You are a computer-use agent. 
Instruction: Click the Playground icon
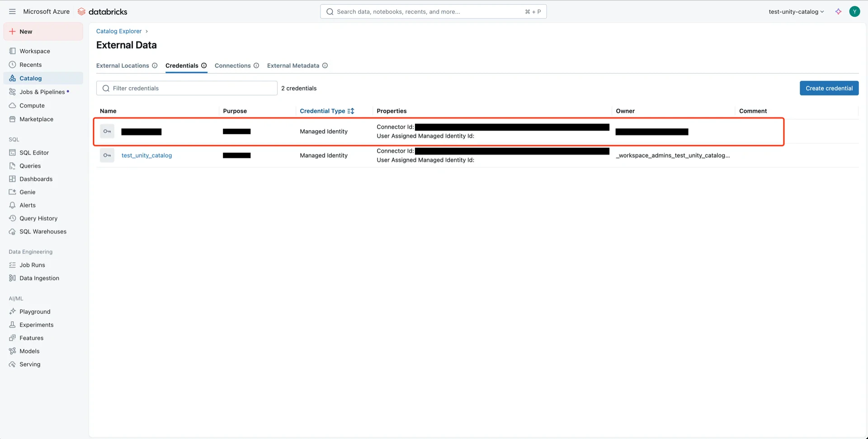point(12,312)
